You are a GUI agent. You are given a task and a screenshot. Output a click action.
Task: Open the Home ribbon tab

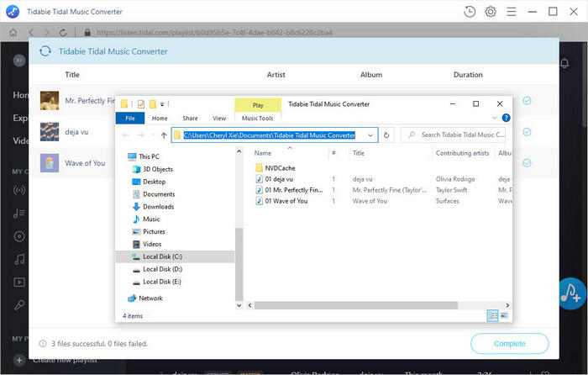point(160,119)
